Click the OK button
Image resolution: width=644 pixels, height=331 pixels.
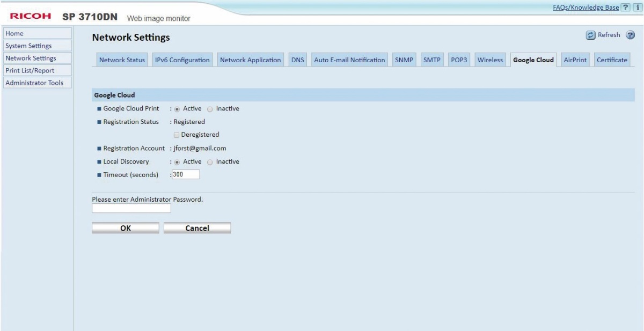click(x=126, y=228)
